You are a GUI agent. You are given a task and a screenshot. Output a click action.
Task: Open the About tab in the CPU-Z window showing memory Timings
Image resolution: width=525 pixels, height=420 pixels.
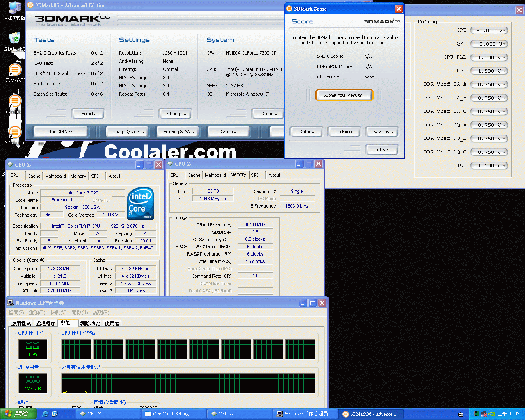tap(274, 175)
